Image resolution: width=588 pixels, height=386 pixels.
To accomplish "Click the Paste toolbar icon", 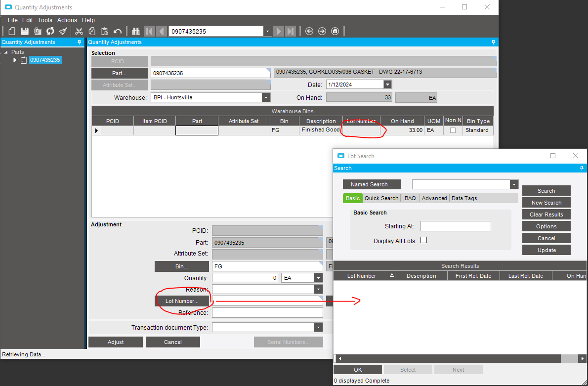I will 105,31.
